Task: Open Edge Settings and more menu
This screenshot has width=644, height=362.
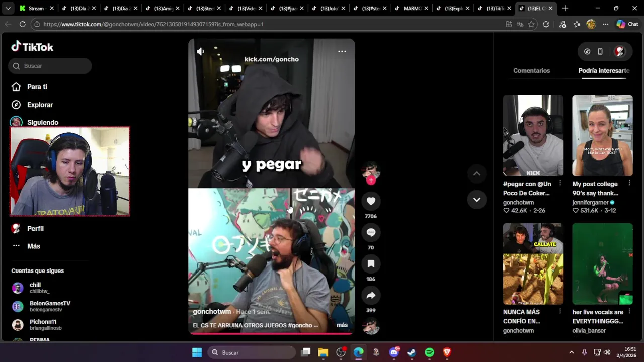Action: 606,24
